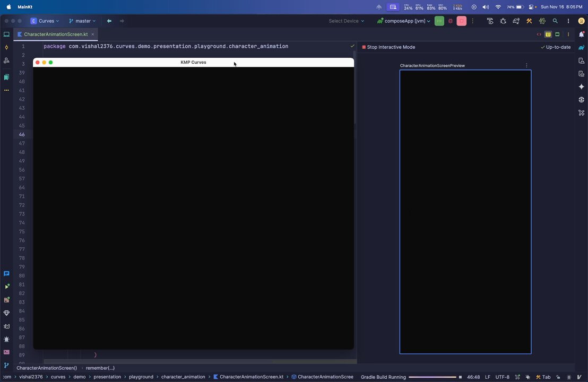Screen dimensions: 588x382
Task: Click the Debug bug icon in toolbar
Action: (x=451, y=21)
